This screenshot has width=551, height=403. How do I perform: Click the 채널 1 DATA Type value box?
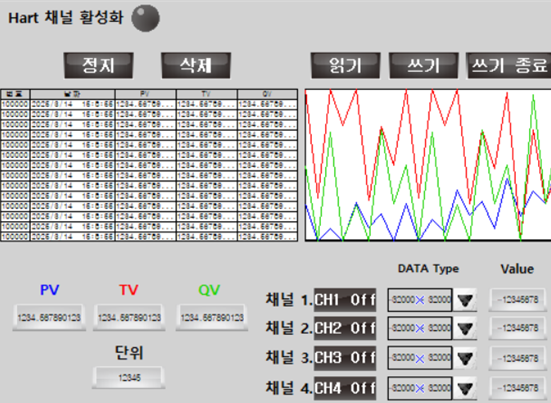point(420,300)
